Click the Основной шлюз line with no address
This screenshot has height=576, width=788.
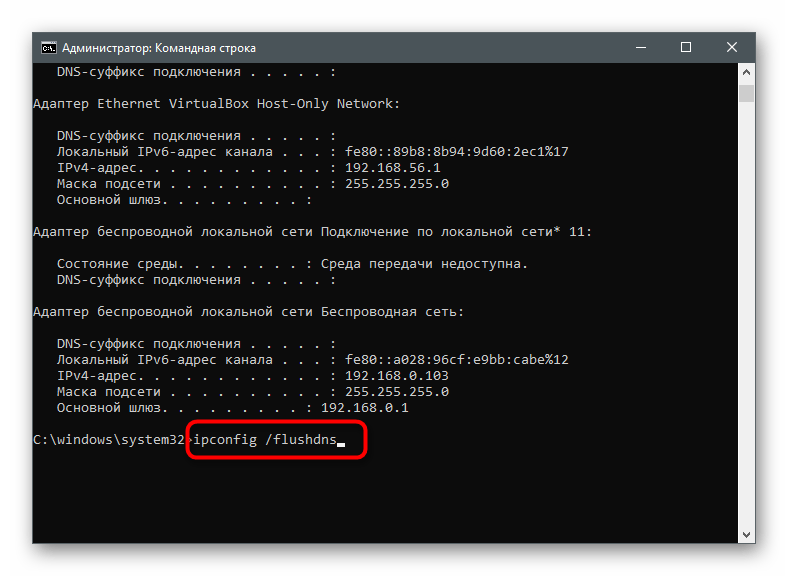tap(184, 200)
